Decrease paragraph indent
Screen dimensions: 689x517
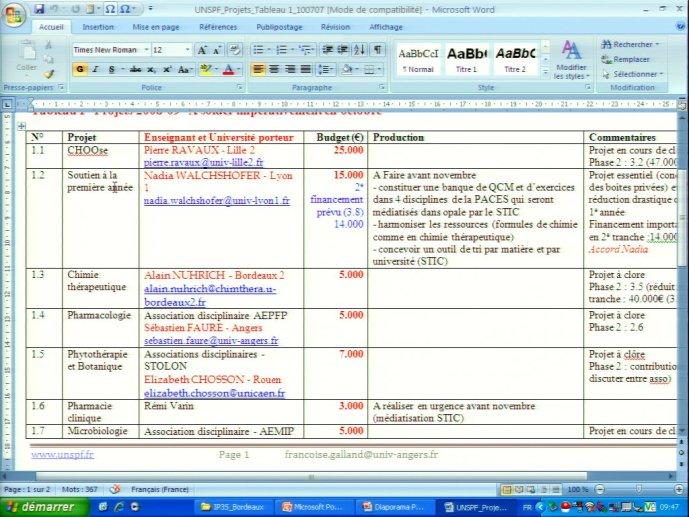327,50
